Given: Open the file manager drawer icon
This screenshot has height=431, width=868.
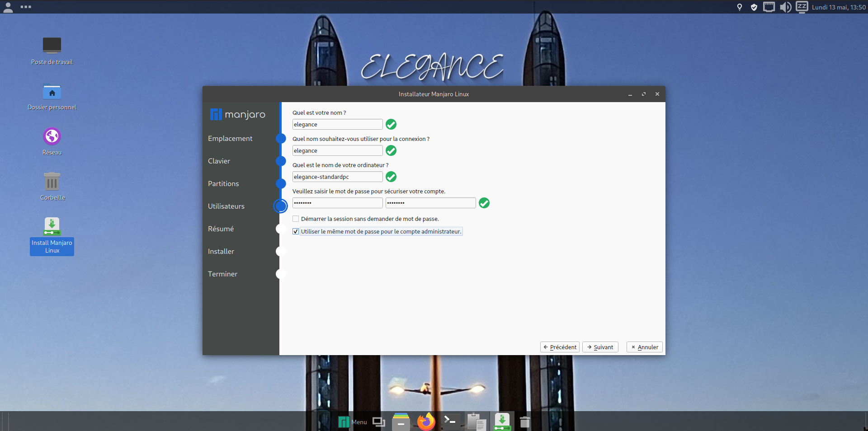Looking at the screenshot, I should tap(401, 422).
